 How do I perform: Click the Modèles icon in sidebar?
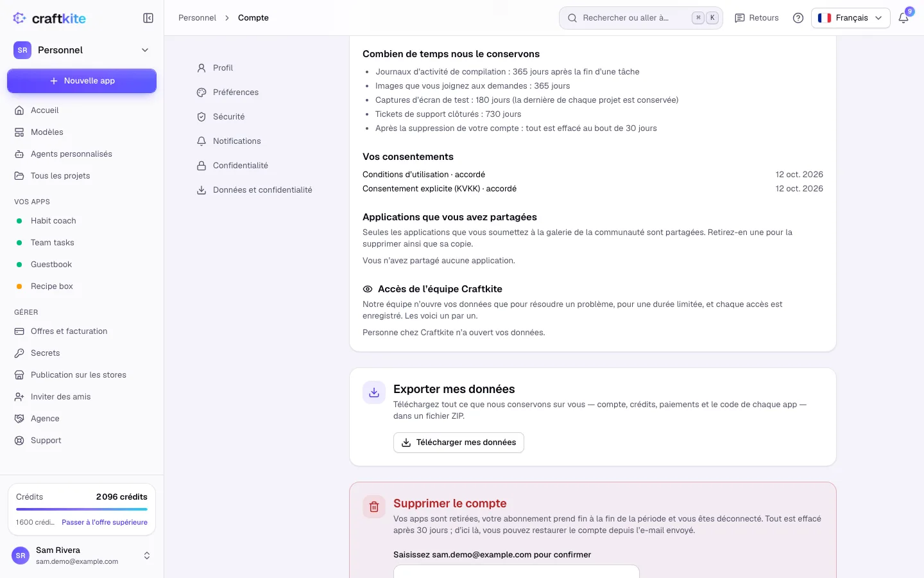click(x=19, y=132)
